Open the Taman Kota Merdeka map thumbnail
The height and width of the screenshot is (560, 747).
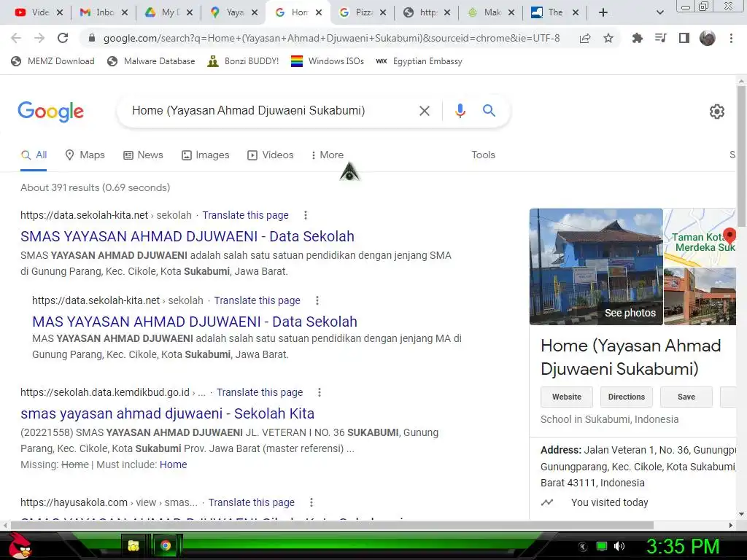click(x=700, y=238)
